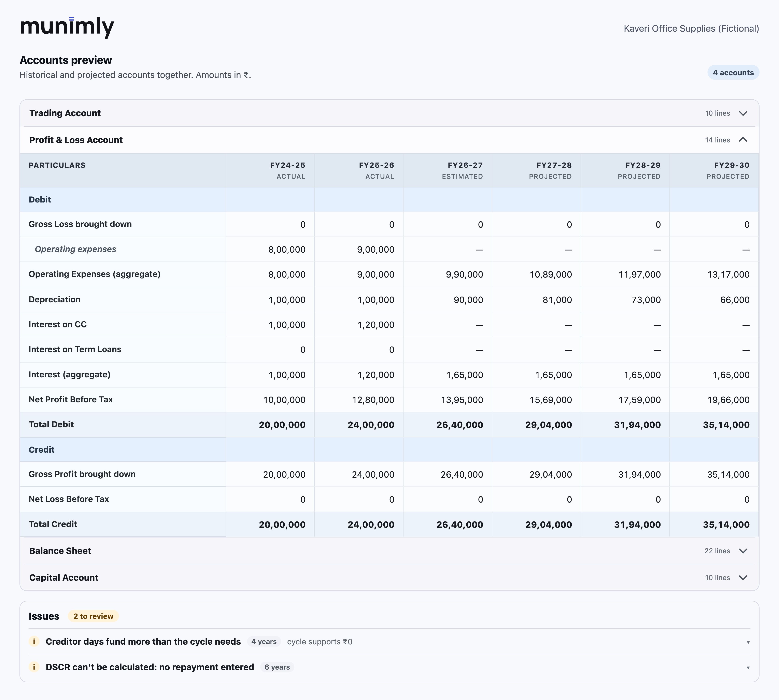Select the FY28-29 Projected column header
The width and height of the screenshot is (779, 700).
click(x=625, y=170)
